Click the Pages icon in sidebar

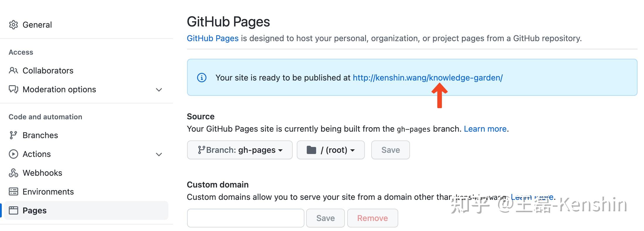(x=13, y=210)
